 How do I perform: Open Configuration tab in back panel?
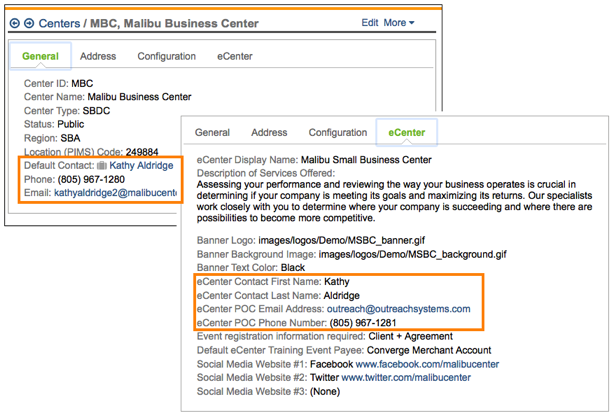(x=166, y=57)
